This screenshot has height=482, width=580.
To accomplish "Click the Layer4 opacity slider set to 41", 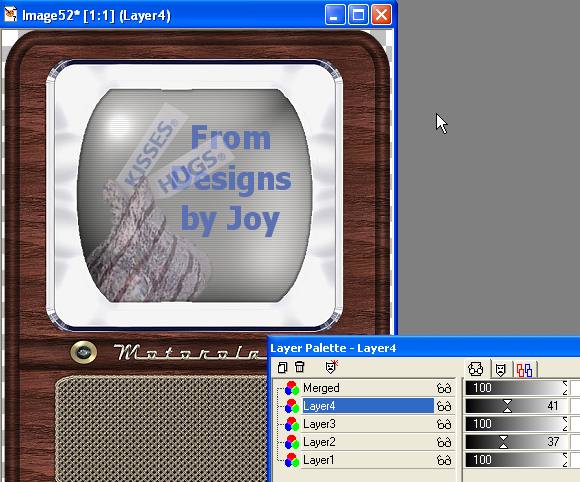I will 516,406.
